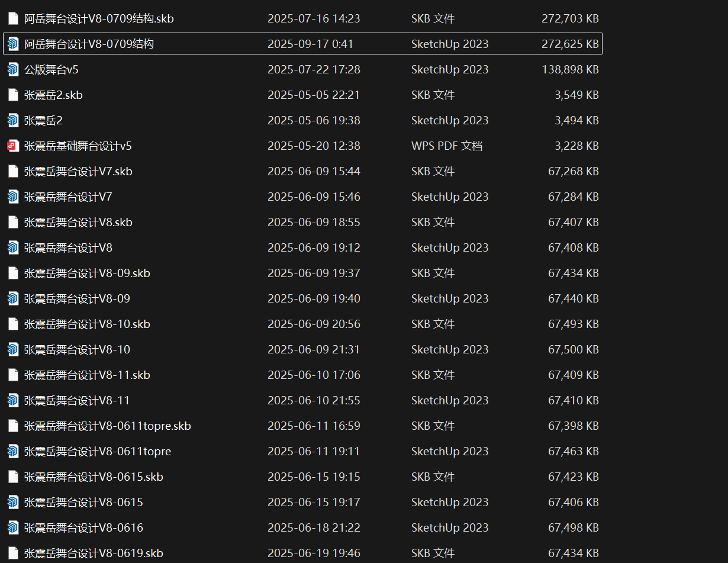Click the file icon of 张震岳舞台设计V8.skb
The width and height of the screenshot is (728, 563).
tap(13, 222)
